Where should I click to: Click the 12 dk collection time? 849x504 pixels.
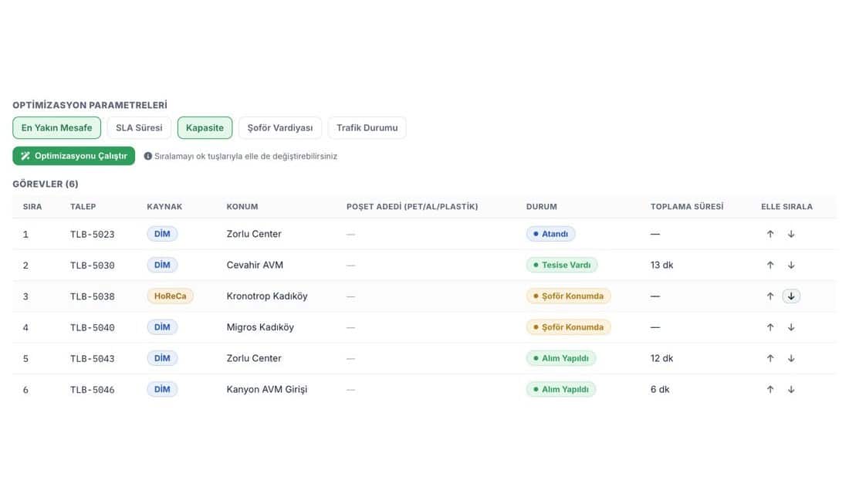tap(661, 358)
